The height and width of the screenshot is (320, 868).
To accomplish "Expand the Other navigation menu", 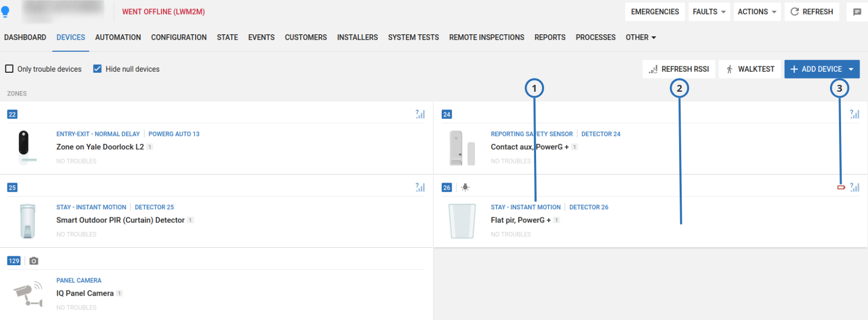I will 641,37.
